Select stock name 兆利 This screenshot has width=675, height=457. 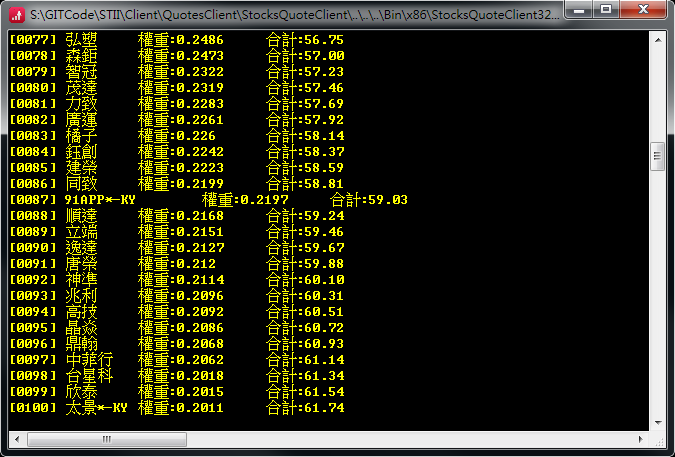pos(81,296)
